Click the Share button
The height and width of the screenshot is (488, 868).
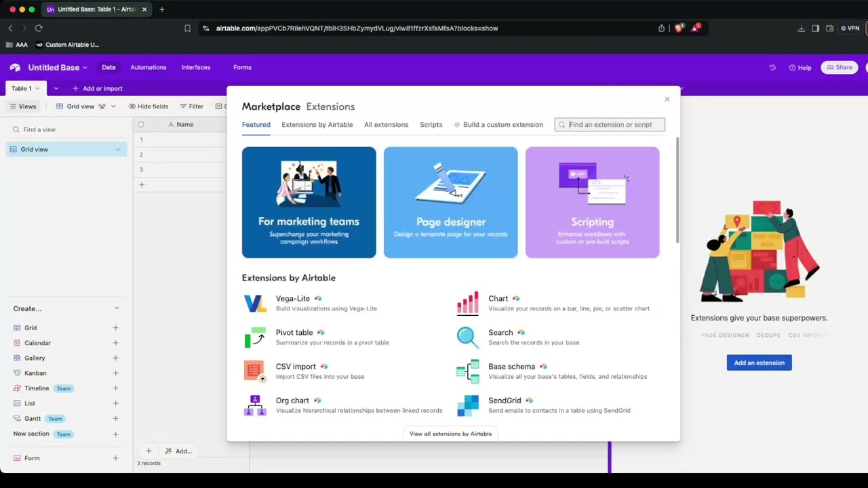tap(840, 68)
